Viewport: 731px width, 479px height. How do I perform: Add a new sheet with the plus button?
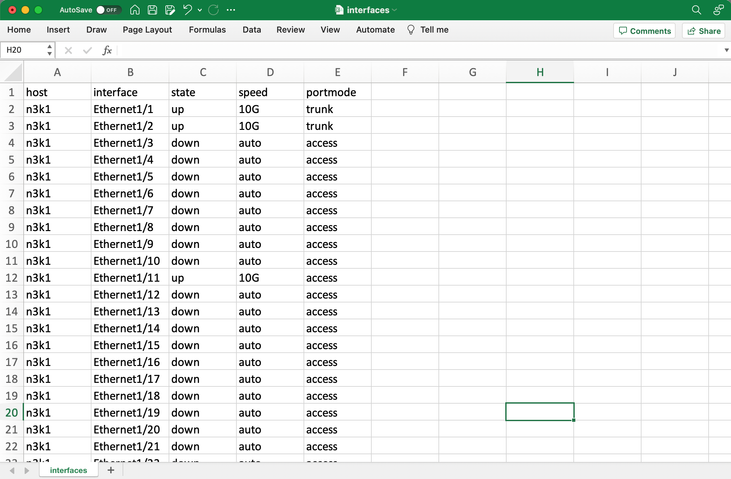tap(111, 470)
